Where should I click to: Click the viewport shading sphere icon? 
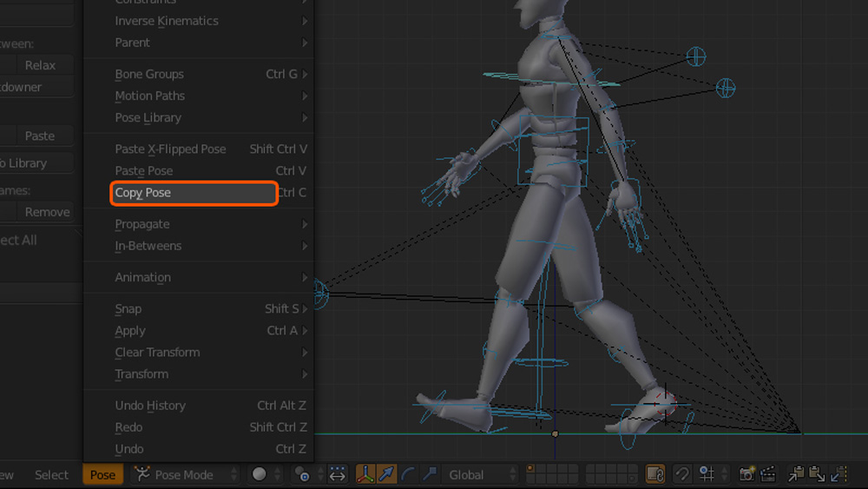(x=260, y=474)
